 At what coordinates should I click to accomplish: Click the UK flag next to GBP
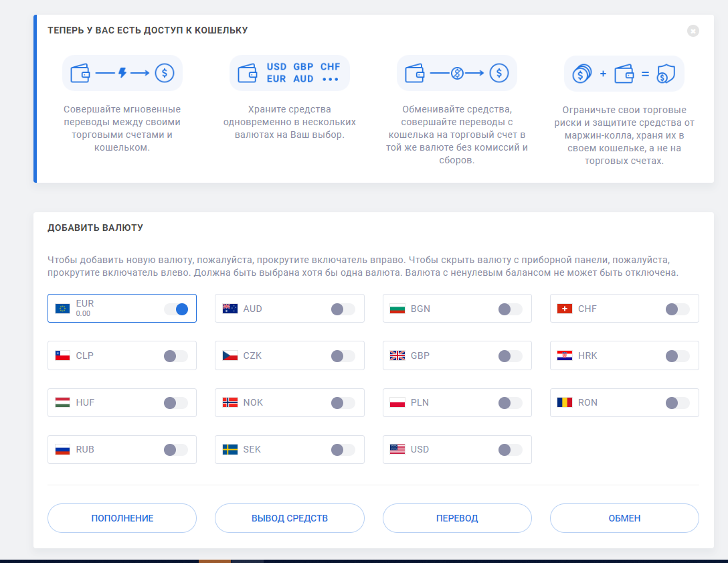click(x=397, y=355)
